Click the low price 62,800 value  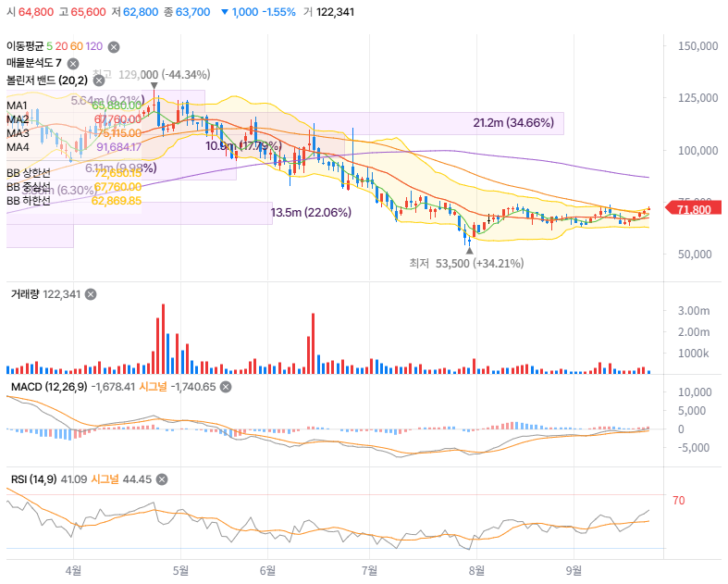point(141,12)
